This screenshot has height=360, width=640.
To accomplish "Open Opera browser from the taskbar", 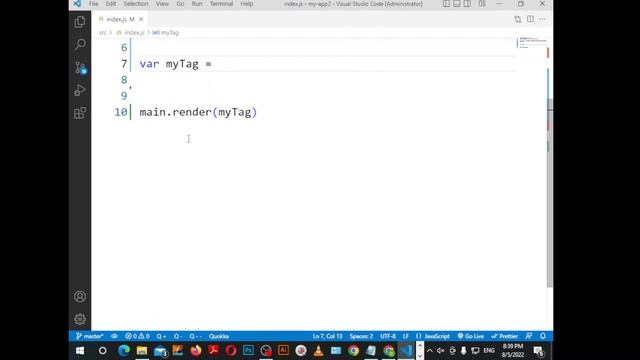I will [231, 351].
